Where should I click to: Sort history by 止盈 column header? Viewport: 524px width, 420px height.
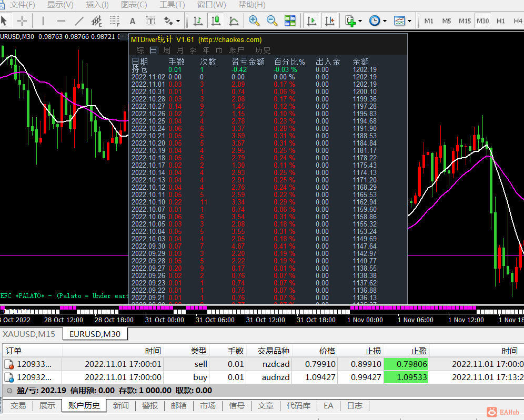[x=406, y=351]
